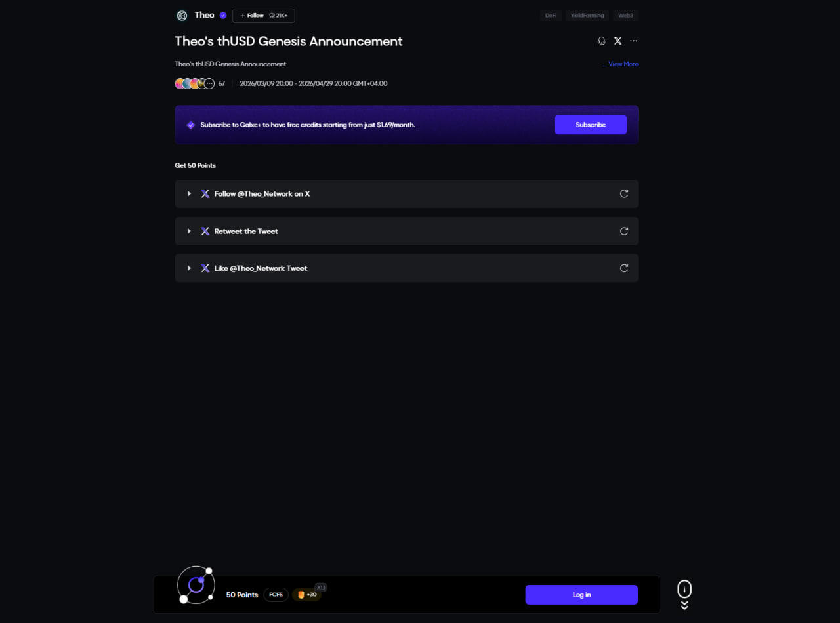Click the purple Subscribe button
The image size is (840, 623).
[591, 125]
